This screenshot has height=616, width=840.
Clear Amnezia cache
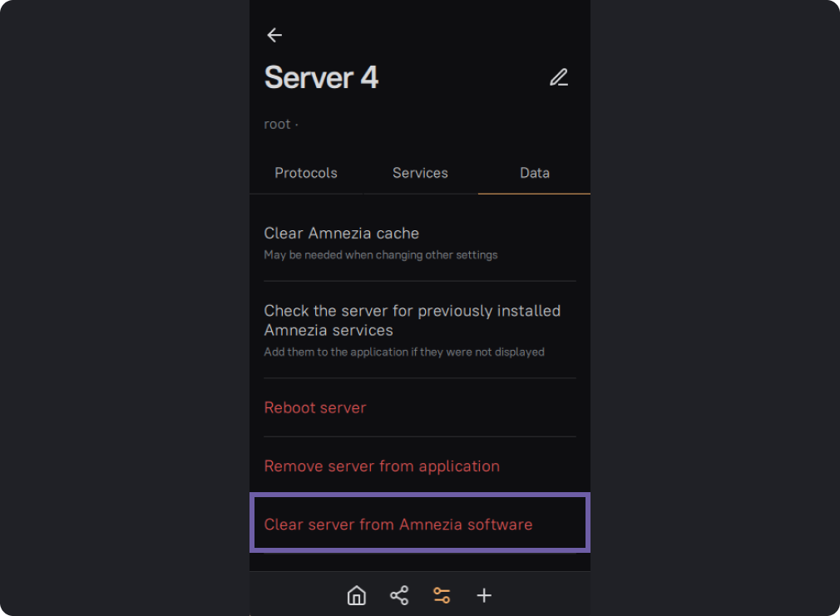coord(342,234)
